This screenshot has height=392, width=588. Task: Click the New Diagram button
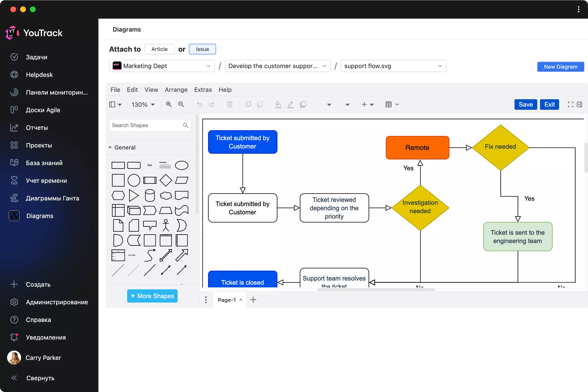pyautogui.click(x=560, y=67)
